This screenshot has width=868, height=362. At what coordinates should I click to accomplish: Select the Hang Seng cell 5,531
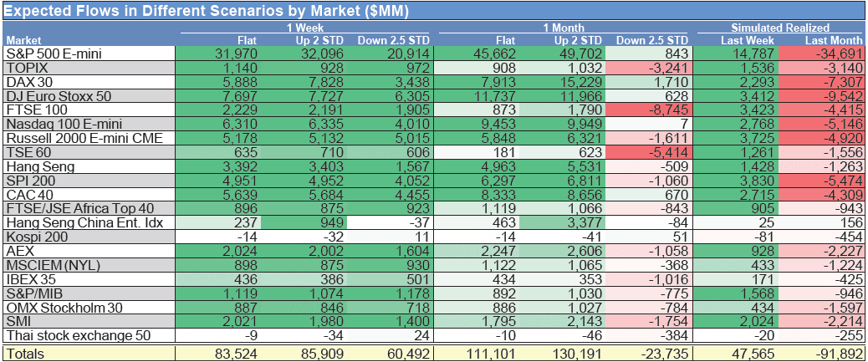point(563,166)
